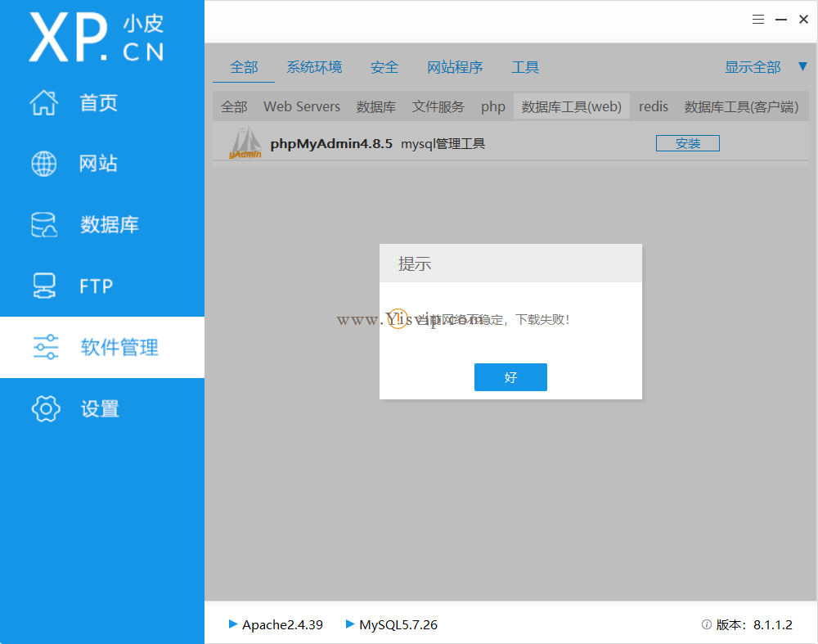
Task: Open the hamburger menu in the title bar
Action: (x=758, y=20)
